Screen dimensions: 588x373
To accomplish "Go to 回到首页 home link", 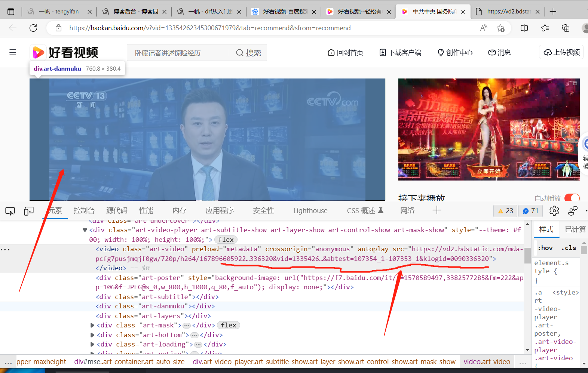I will click(345, 53).
